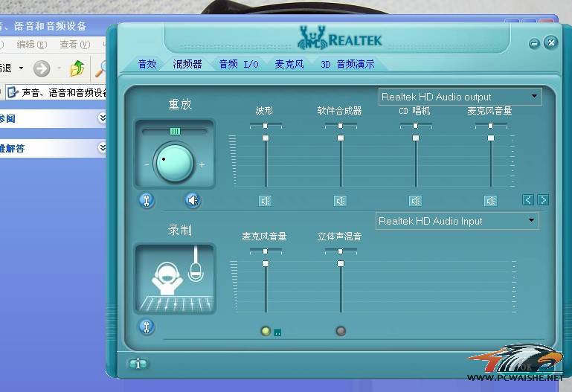
Task: Open the Realtek HD Audio output dropdown
Action: (x=460, y=97)
